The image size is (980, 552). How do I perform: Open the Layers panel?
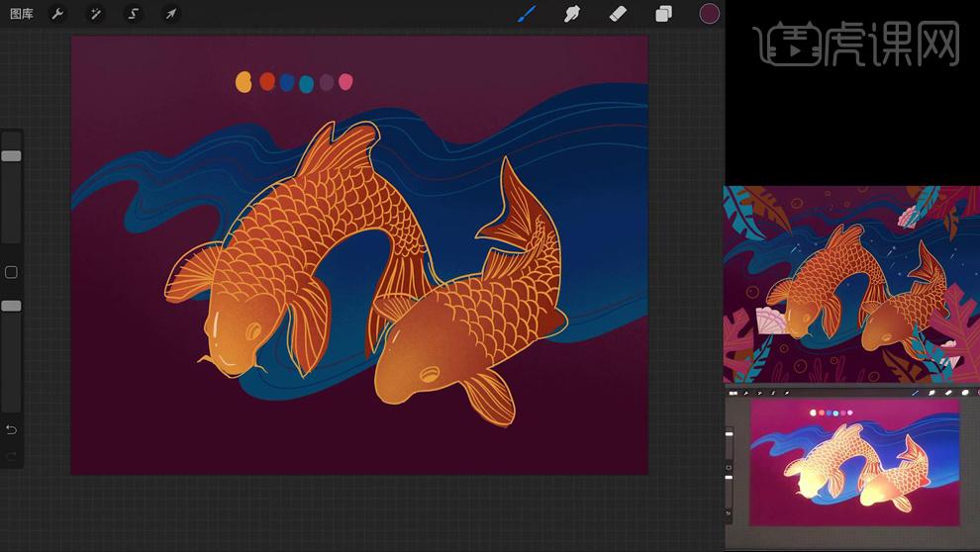click(x=664, y=14)
